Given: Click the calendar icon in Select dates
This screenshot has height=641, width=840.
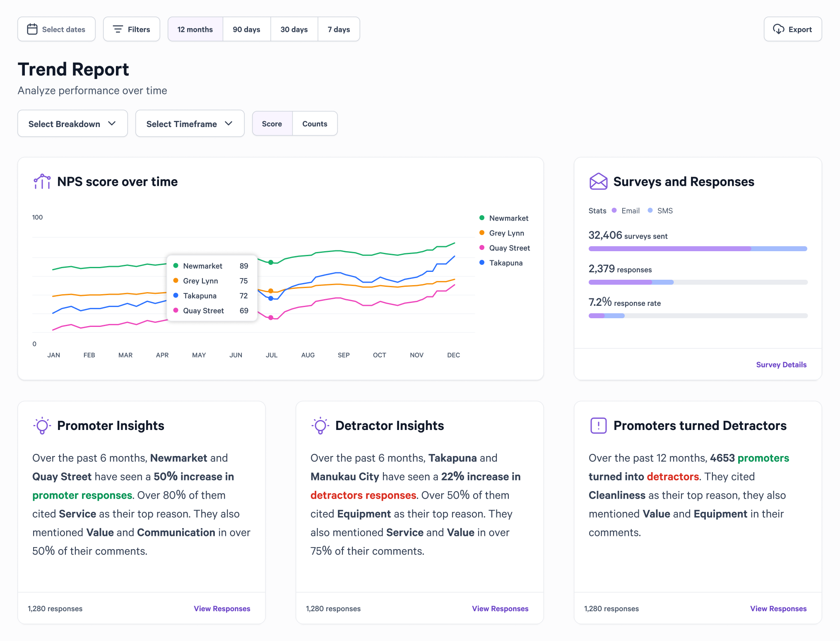Looking at the screenshot, I should pos(32,29).
